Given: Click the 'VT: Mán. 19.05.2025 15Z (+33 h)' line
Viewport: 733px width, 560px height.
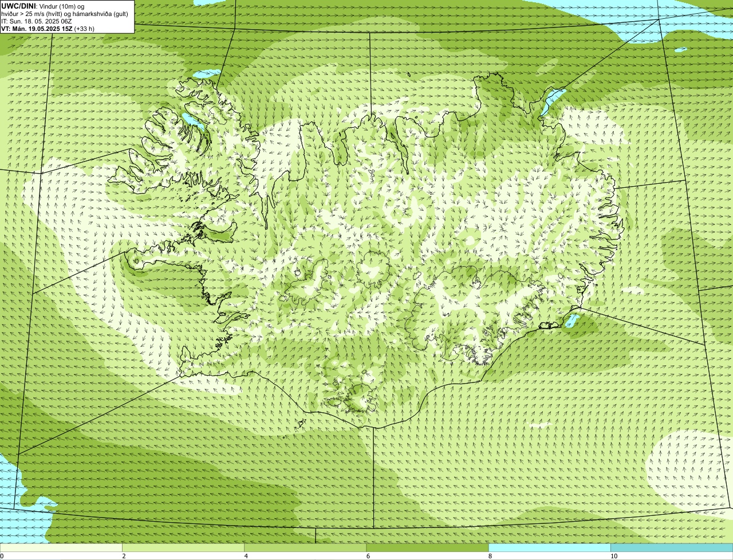Looking at the screenshot, I should (x=48, y=28).
